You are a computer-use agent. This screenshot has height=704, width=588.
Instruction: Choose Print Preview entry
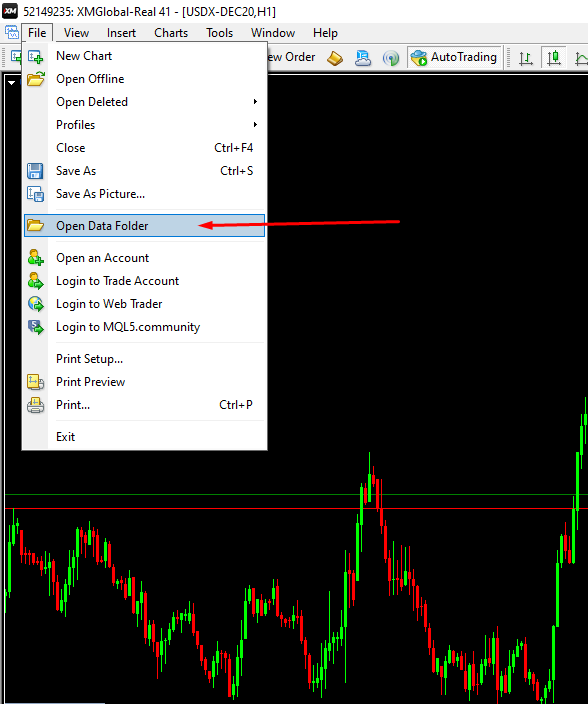[x=144, y=382]
